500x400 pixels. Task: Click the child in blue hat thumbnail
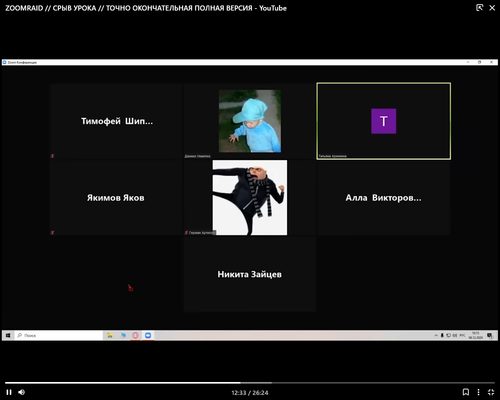pos(250,121)
